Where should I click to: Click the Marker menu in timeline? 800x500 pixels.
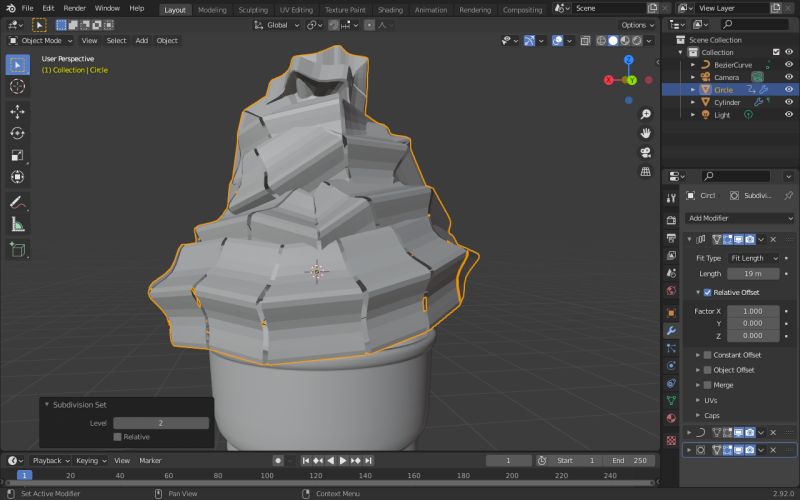[150, 461]
